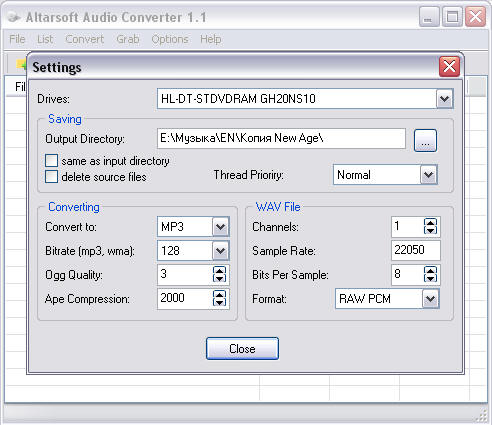Increase Channels value with up arrow
The height and width of the screenshot is (425, 492).
(x=430, y=223)
